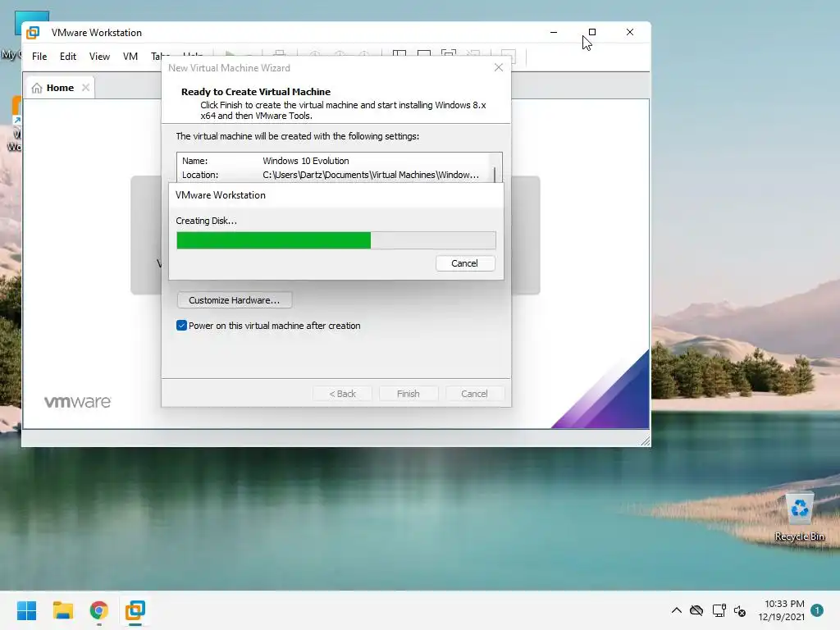Expand the hidden system tray icons
This screenshot has height=630, width=840.
click(x=676, y=610)
